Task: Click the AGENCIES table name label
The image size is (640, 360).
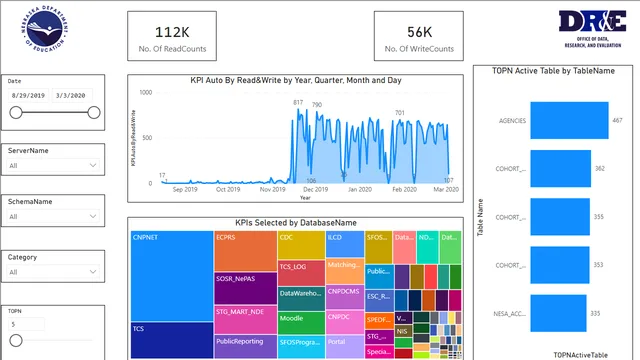Action: click(x=512, y=121)
